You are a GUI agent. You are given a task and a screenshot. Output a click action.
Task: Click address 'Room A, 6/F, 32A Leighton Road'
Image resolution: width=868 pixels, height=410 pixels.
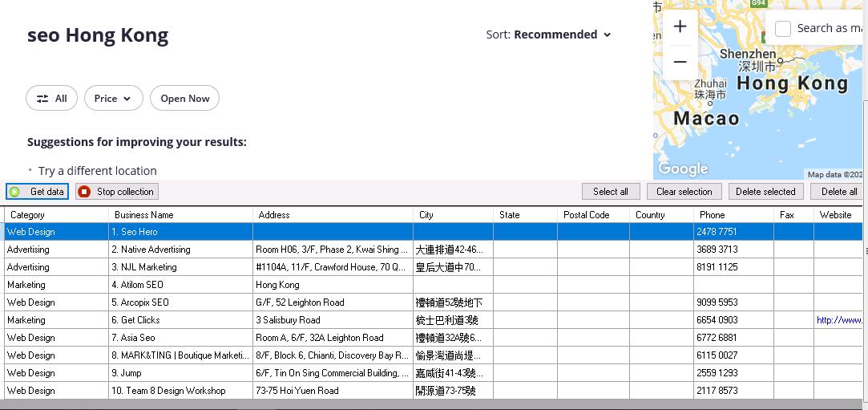[320, 338]
